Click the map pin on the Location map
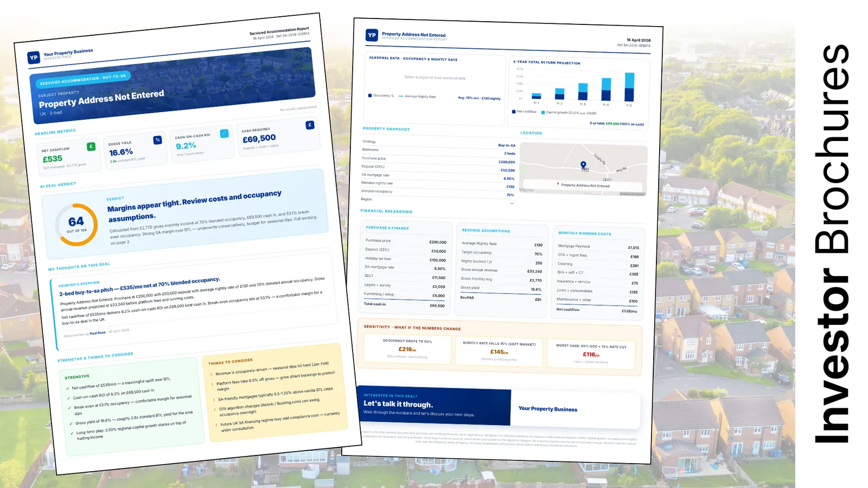 click(x=583, y=165)
